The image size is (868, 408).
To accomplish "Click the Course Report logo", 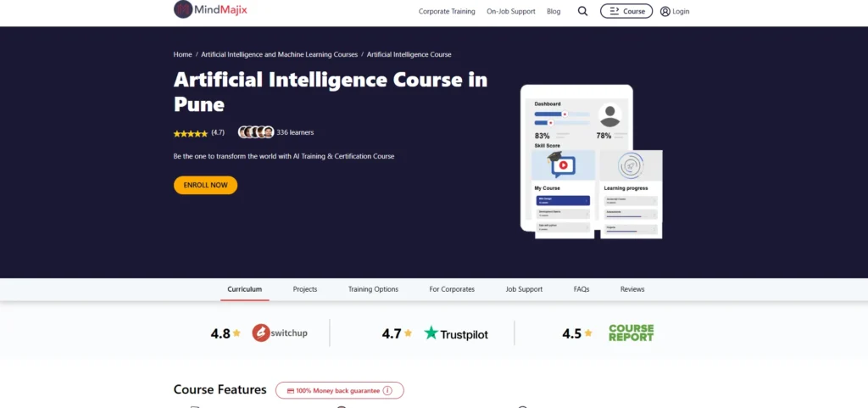I will (631, 333).
